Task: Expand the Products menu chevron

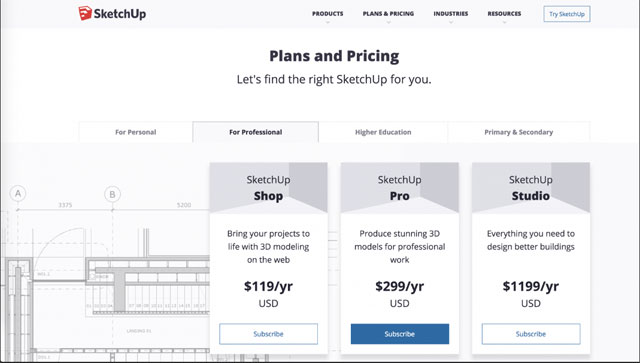Action: [x=328, y=22]
